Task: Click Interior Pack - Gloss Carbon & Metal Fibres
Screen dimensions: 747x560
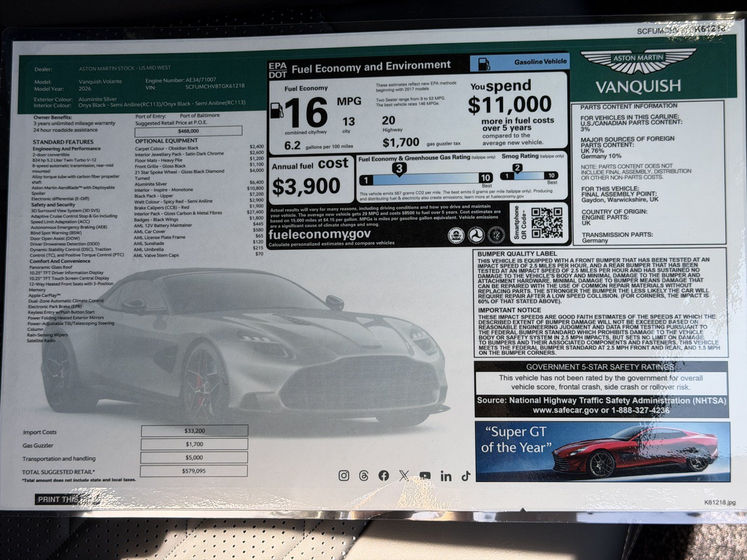Action: tap(178, 213)
